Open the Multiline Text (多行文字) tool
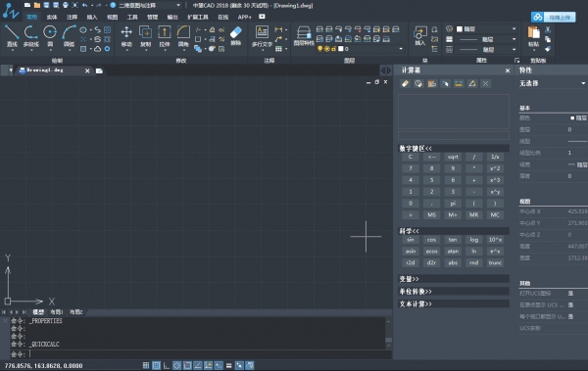Viewport: 588px width, 371px height. 262,36
